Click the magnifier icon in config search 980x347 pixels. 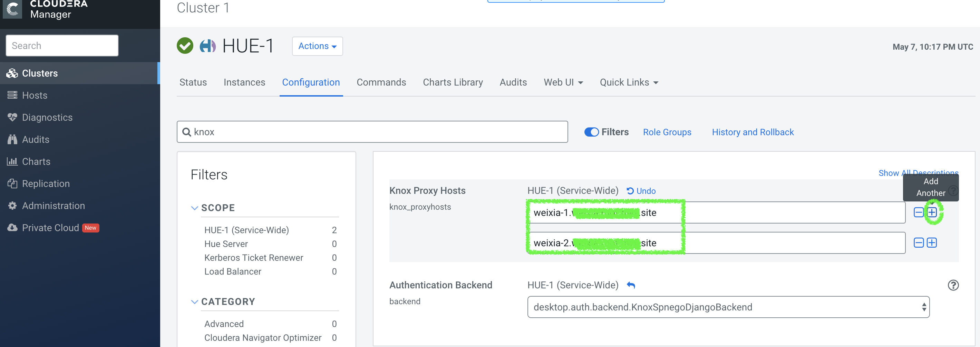[x=186, y=132]
